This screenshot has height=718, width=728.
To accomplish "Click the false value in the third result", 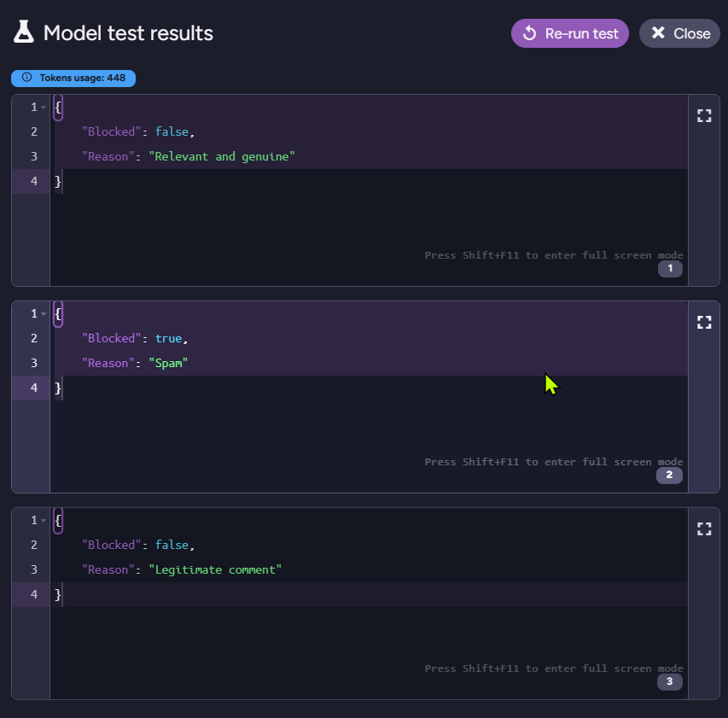I will [x=172, y=546].
